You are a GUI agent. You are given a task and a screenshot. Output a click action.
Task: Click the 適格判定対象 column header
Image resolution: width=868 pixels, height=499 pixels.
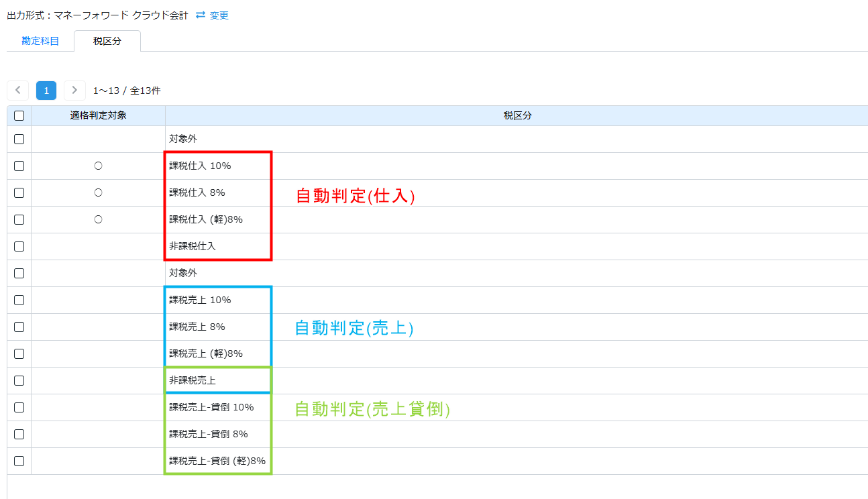click(98, 115)
